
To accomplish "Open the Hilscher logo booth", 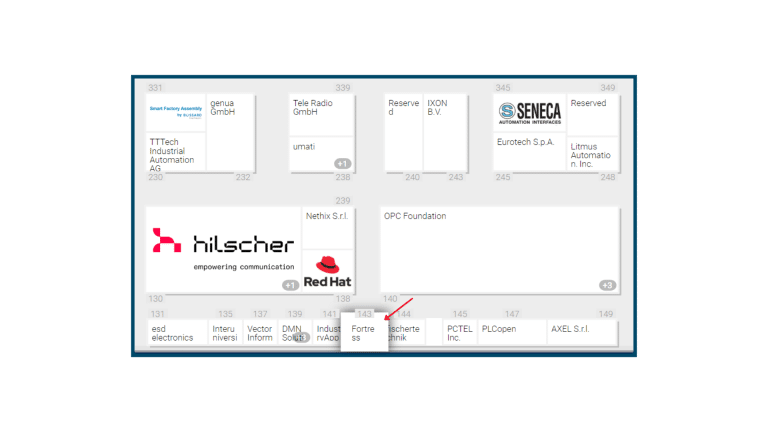I will click(x=223, y=249).
